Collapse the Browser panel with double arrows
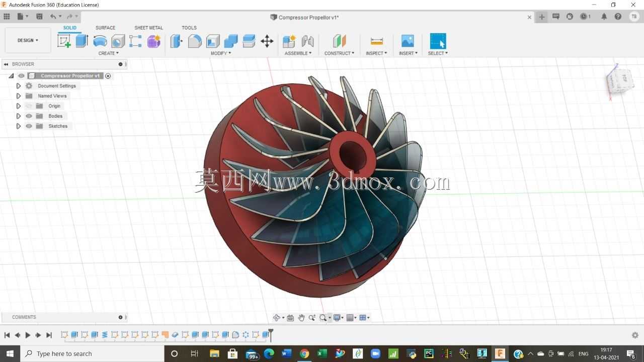 (6, 64)
